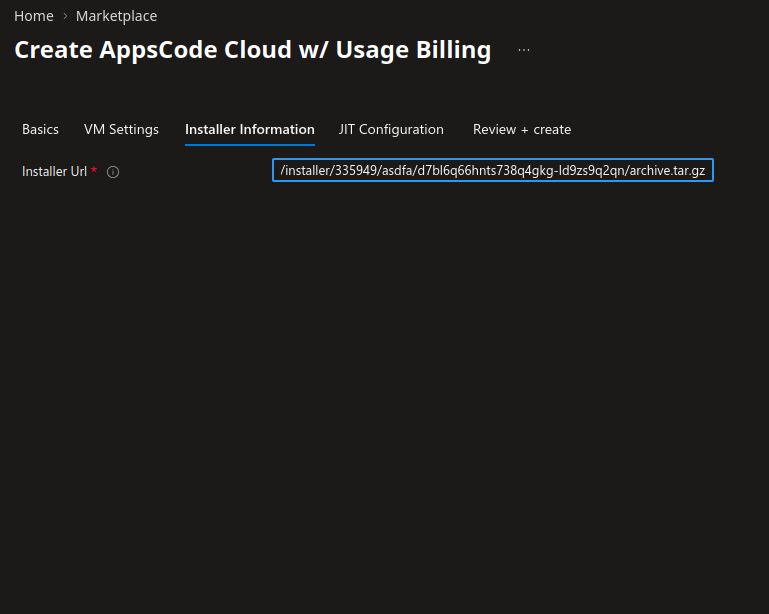The image size is (769, 614).
Task: Focus the Installer Url text field
Action: tap(492, 171)
